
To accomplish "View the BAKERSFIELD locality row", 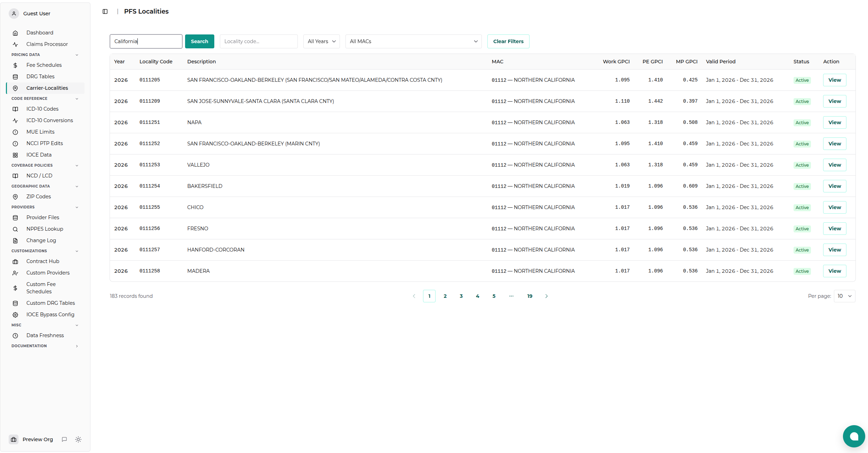I will tap(835, 186).
